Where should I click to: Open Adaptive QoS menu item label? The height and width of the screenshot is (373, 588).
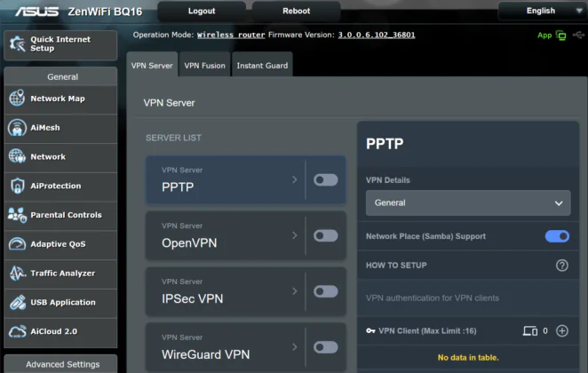[x=58, y=244]
